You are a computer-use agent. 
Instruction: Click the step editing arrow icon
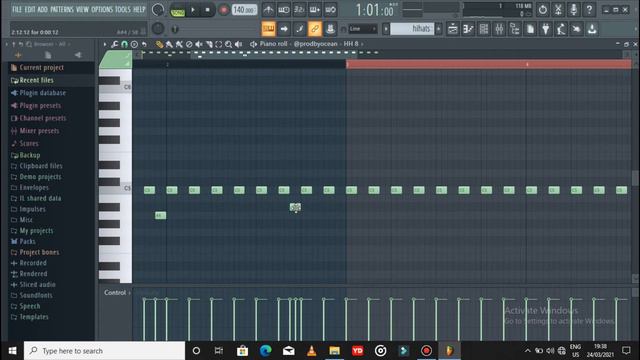[x=284, y=29]
